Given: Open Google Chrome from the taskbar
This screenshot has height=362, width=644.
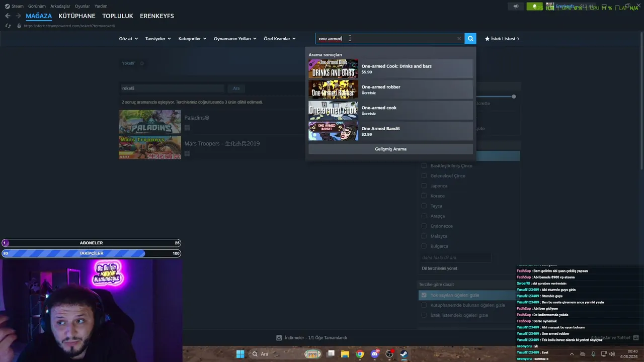Looking at the screenshot, I should tap(360, 354).
